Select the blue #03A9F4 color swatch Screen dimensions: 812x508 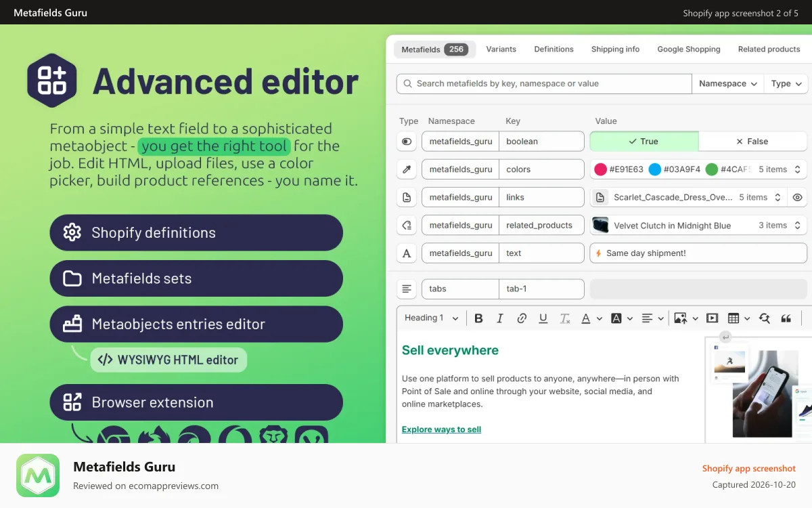coord(654,169)
